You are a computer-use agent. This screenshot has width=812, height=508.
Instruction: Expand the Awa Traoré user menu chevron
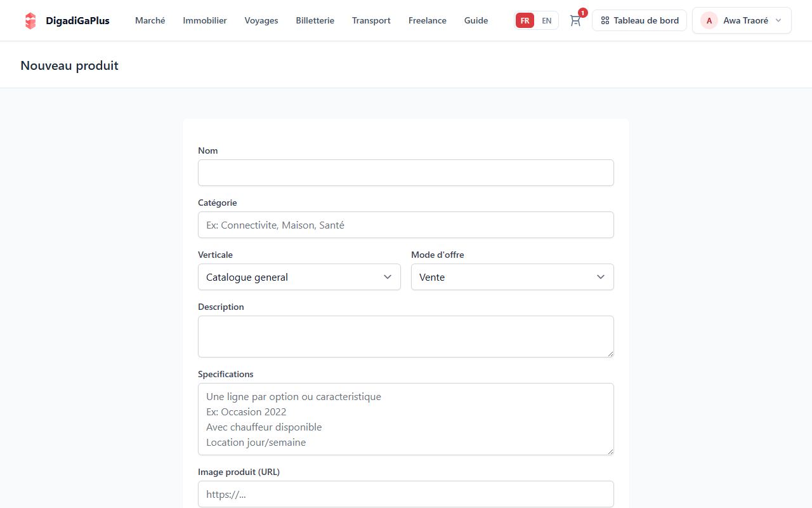pyautogui.click(x=778, y=20)
